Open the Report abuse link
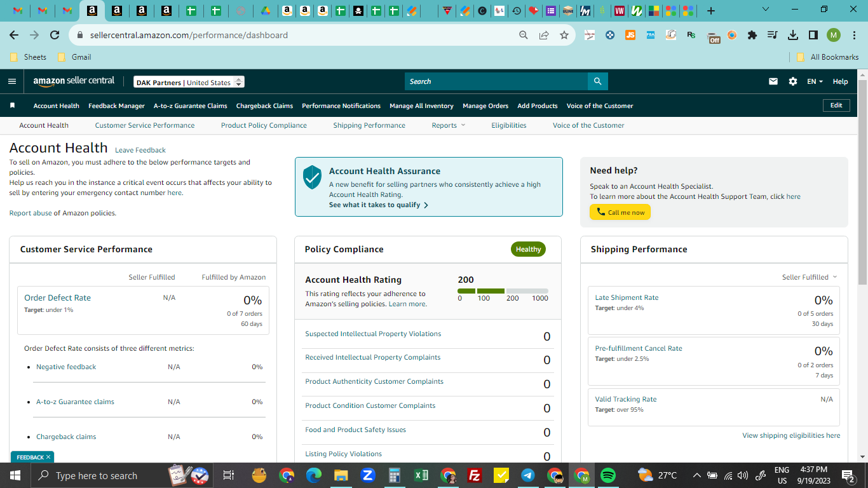This screenshot has width=868, height=488. click(31, 213)
